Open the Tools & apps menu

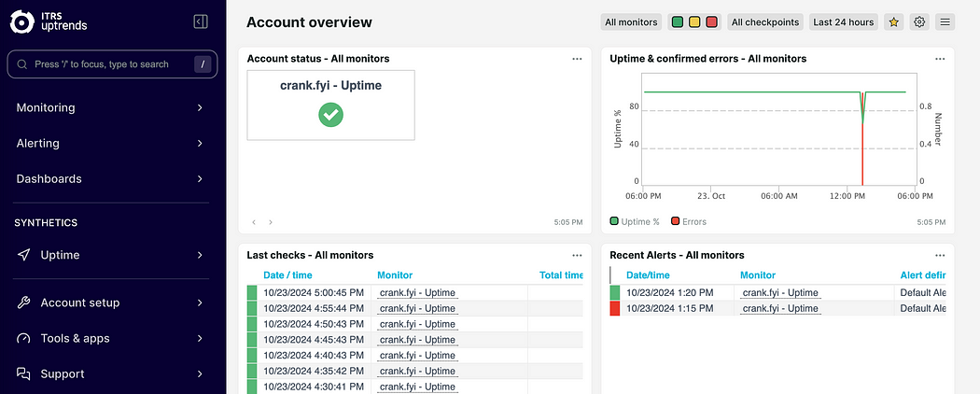pos(113,338)
